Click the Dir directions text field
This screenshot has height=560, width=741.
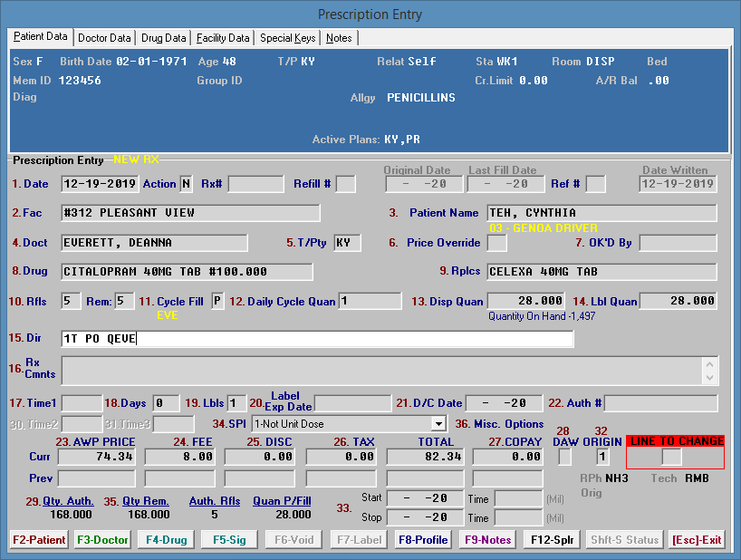(x=317, y=339)
